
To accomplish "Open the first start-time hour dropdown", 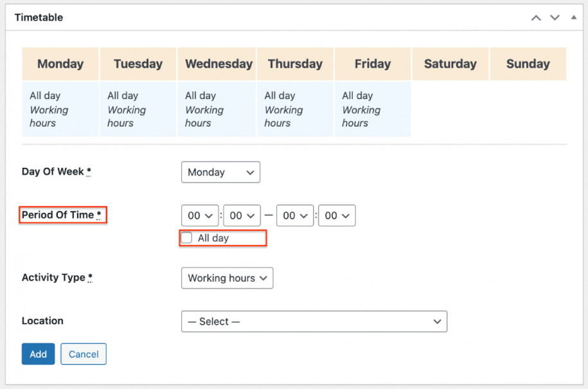I will point(199,215).
